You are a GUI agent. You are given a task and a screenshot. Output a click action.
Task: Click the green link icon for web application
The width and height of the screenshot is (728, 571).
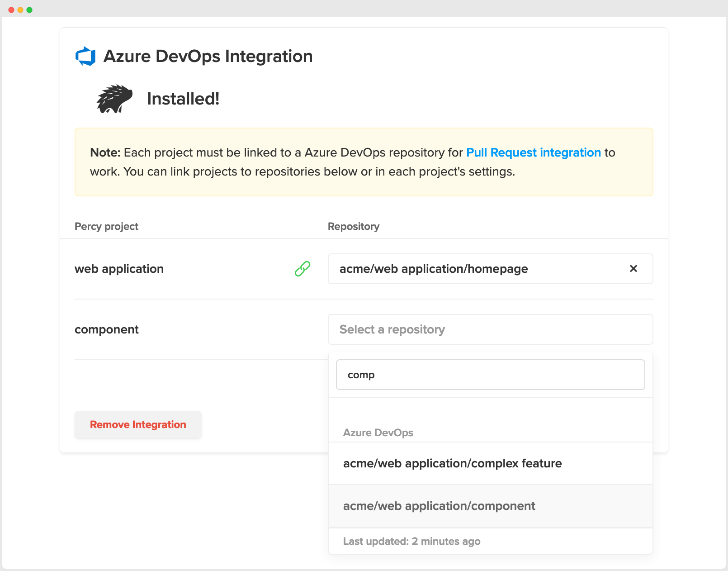click(303, 269)
